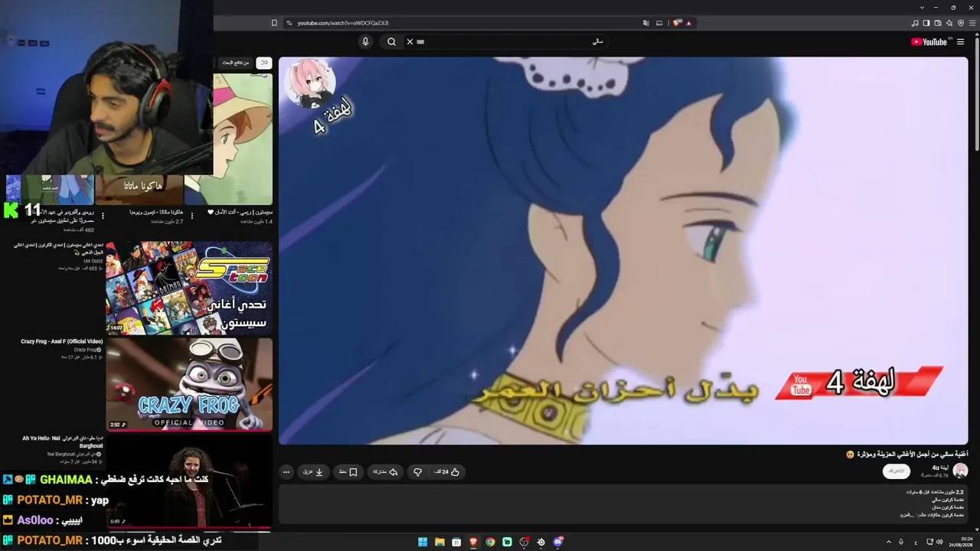Start voice search with the microphone
This screenshot has height=551, width=980.
(365, 41)
